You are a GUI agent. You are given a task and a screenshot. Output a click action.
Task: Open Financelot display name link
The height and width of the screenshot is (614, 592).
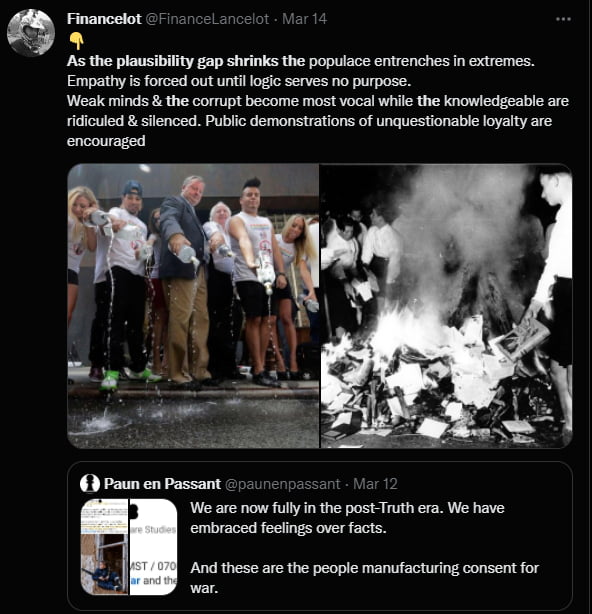(104, 19)
